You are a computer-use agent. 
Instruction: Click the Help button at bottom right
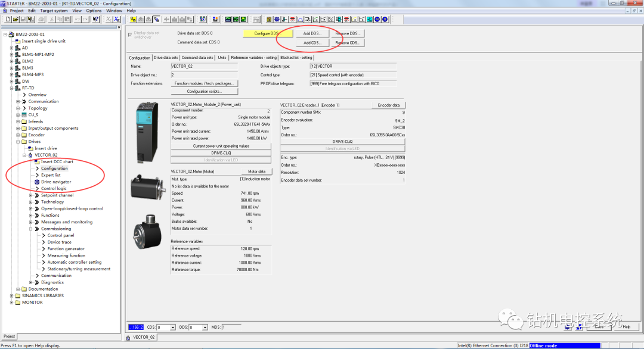[626, 327]
